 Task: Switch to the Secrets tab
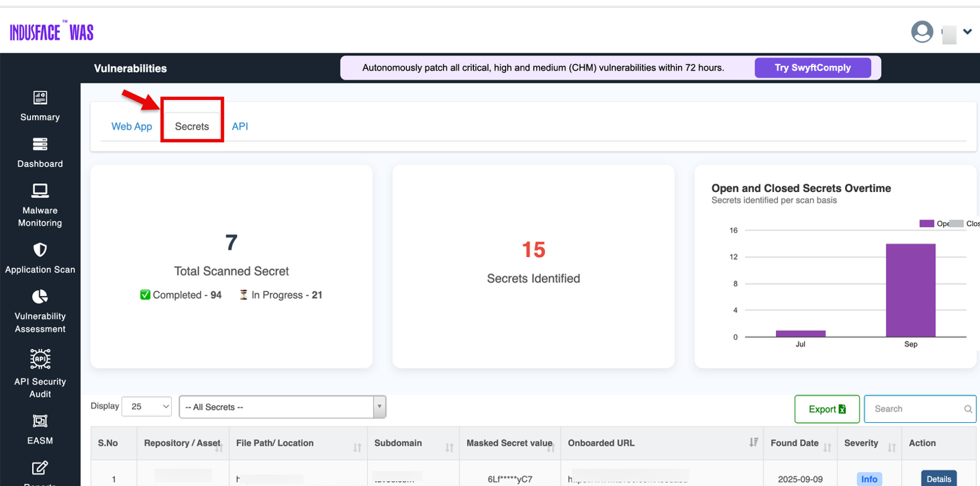click(x=191, y=126)
